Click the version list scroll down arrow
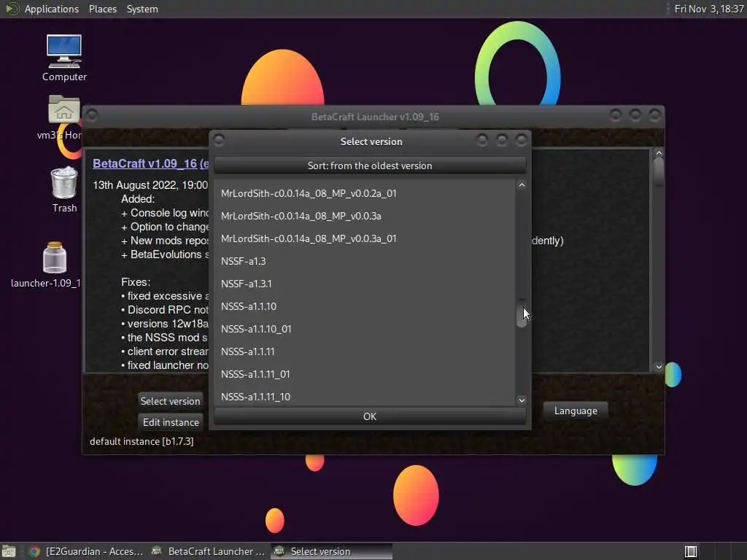 pos(522,400)
